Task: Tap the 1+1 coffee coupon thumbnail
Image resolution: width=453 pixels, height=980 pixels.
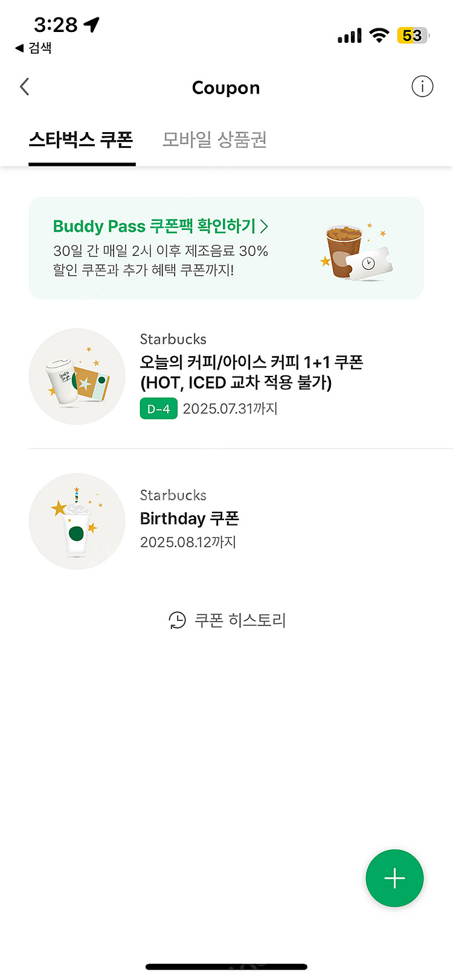Action: pos(77,377)
